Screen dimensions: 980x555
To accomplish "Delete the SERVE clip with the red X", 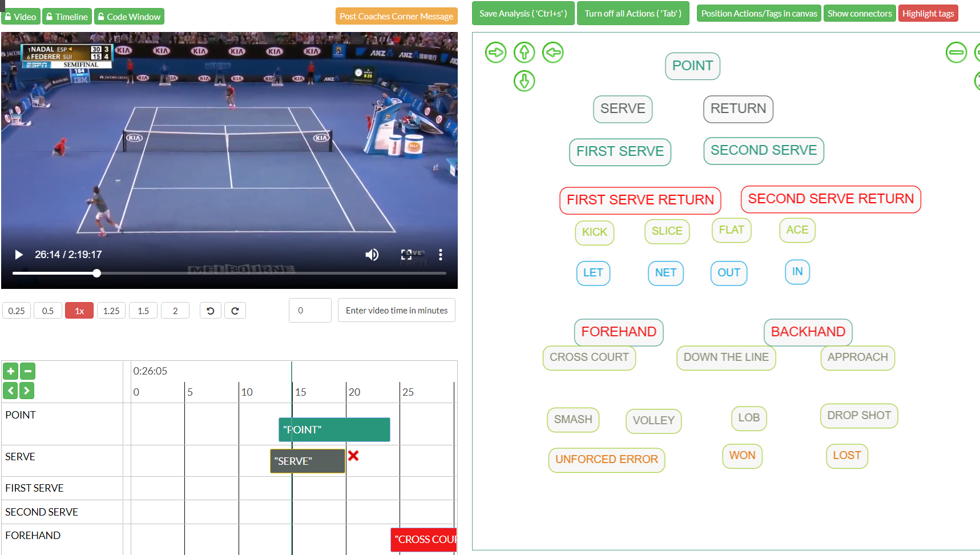I will click(x=354, y=456).
